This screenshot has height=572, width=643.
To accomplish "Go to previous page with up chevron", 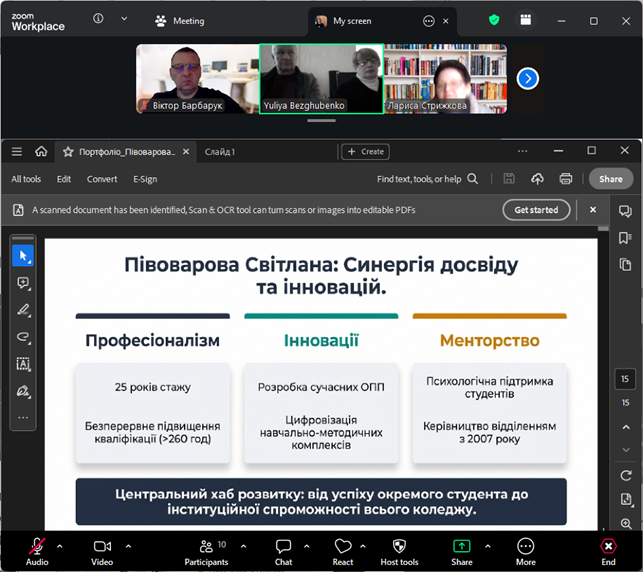I will (x=626, y=427).
